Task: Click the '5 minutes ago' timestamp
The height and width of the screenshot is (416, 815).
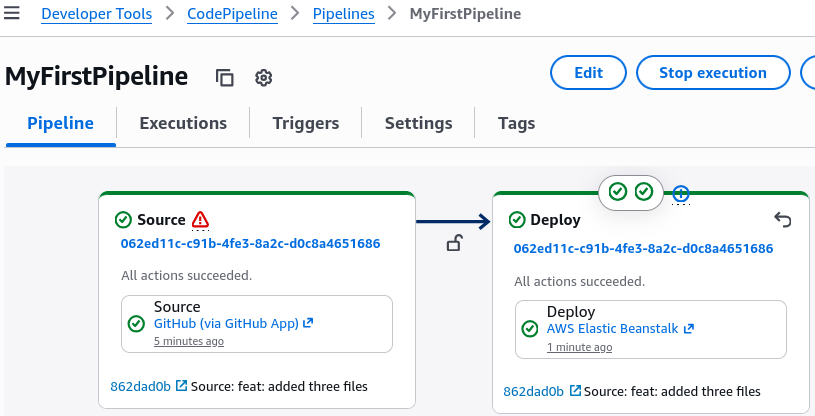Action: click(189, 341)
